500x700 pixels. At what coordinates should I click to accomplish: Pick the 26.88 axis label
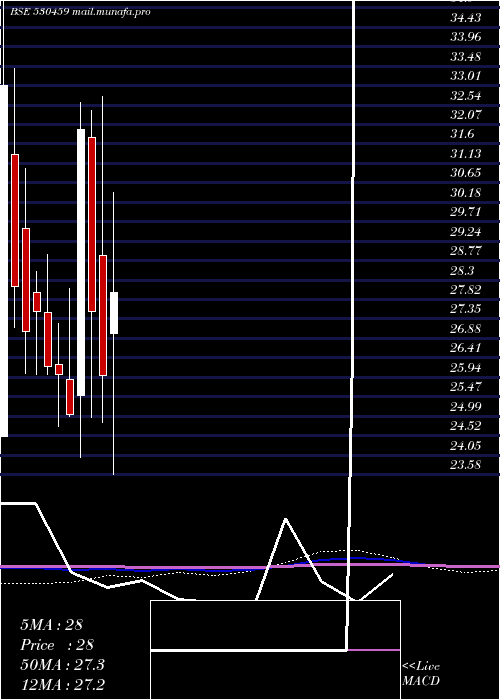click(x=466, y=329)
